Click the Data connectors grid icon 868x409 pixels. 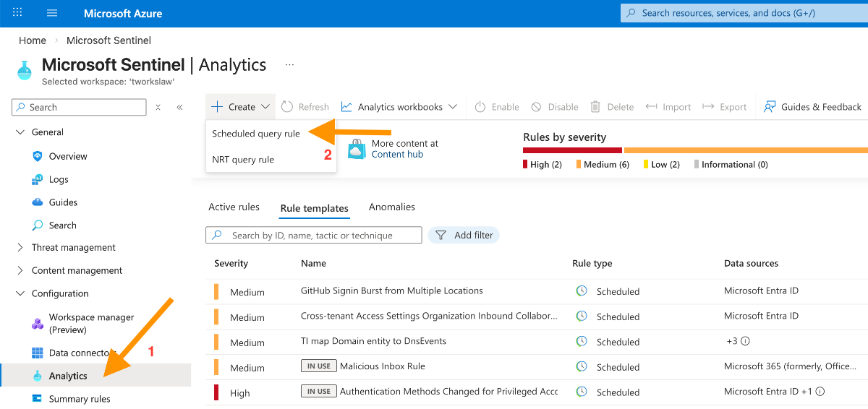pos(38,353)
